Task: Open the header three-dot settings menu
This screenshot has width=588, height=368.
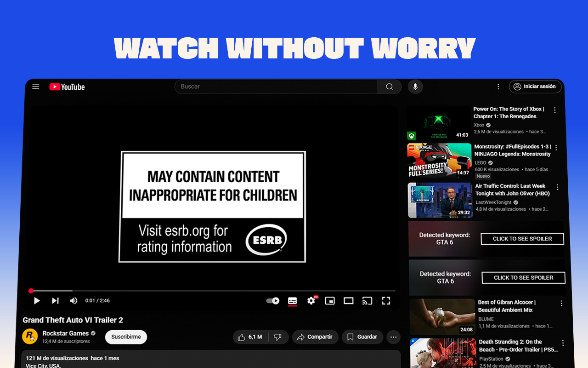Action: point(498,86)
